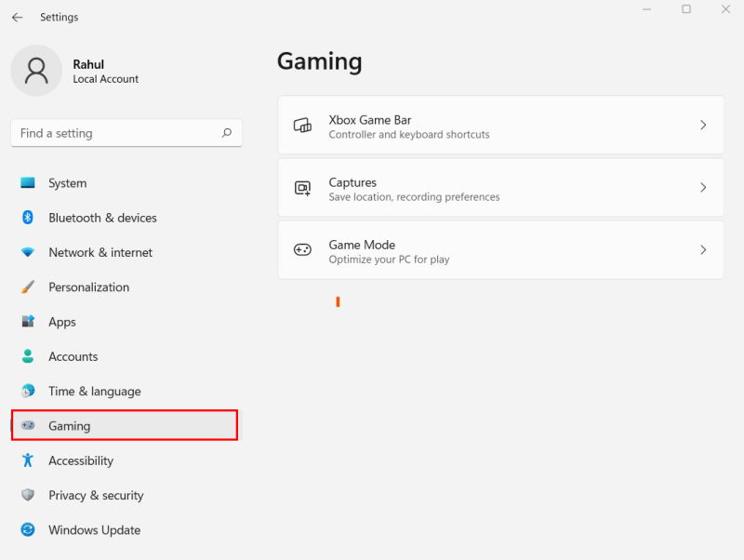Click the Personalization paintbrush icon

pos(28,287)
